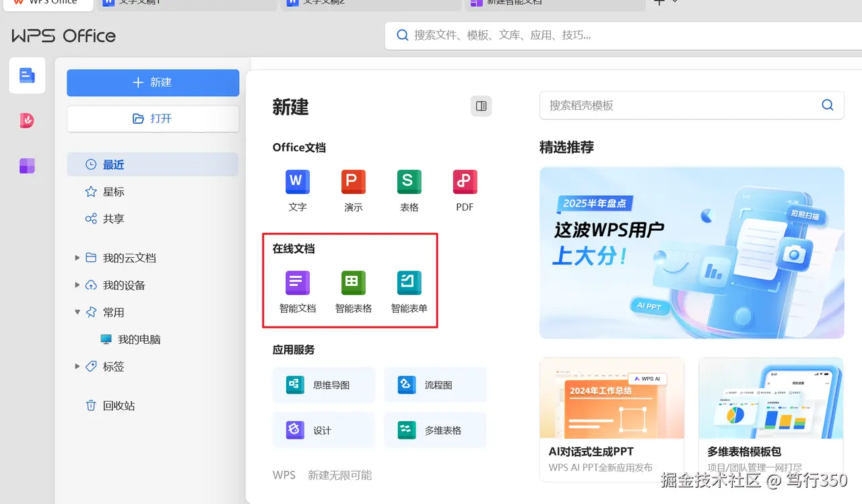Viewport: 862px width, 504px height.
Task: Open the red Docer icon in left rail
Action: 27,120
